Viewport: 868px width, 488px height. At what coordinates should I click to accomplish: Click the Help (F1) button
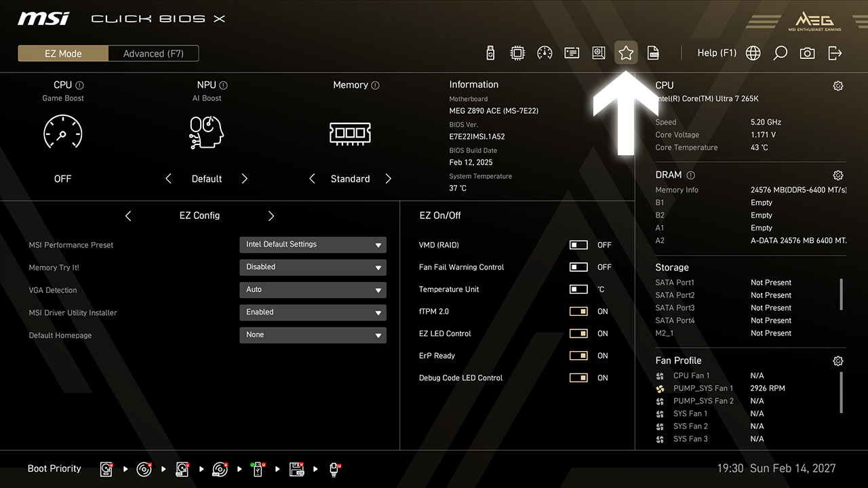point(717,53)
